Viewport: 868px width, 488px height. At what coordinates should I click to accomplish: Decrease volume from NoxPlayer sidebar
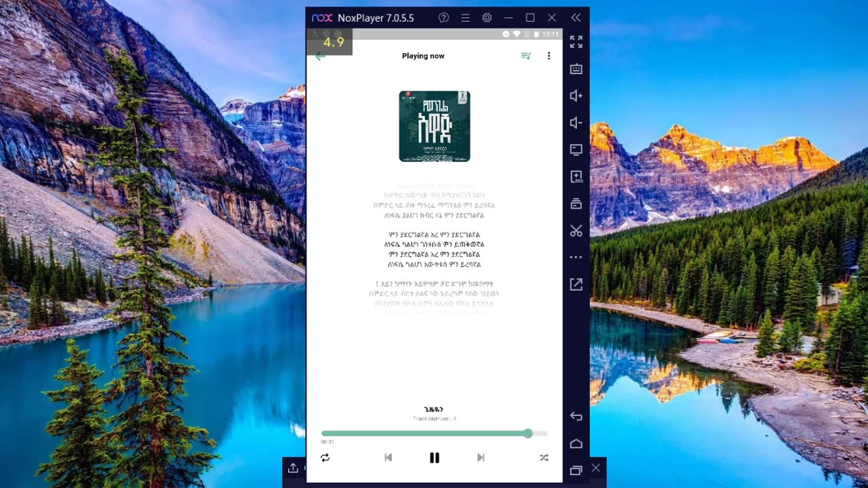(576, 123)
